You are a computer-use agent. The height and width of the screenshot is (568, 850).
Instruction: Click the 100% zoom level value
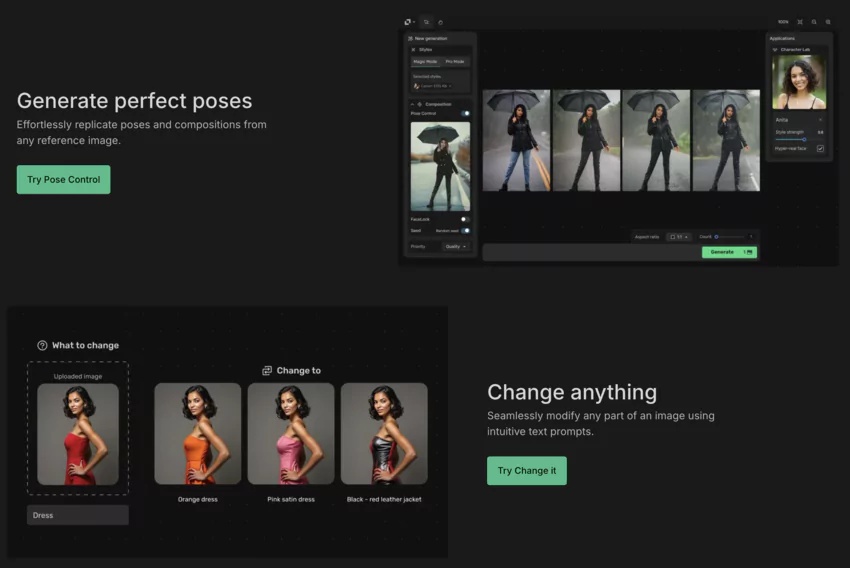coord(783,22)
